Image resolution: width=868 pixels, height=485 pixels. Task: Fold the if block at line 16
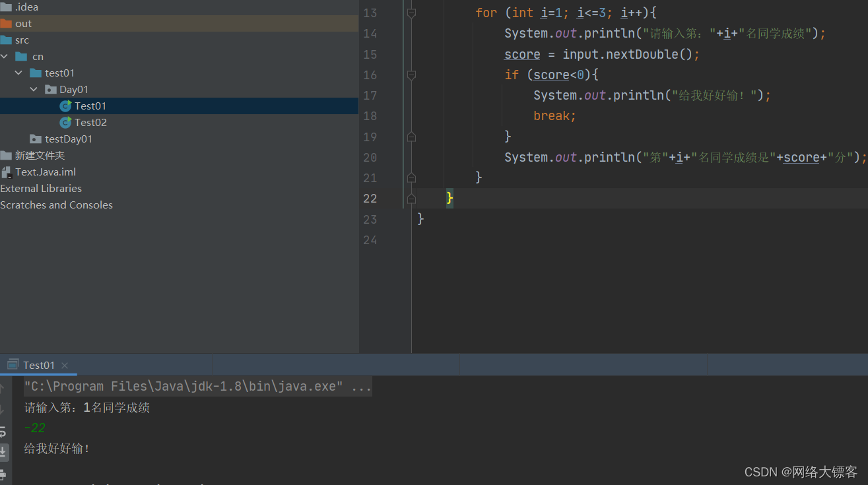pyautogui.click(x=411, y=75)
